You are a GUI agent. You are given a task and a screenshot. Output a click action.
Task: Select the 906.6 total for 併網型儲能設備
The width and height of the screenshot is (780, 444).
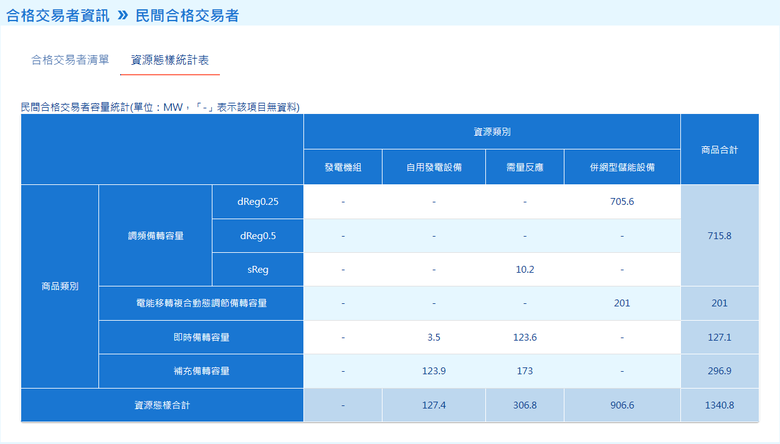tap(622, 405)
